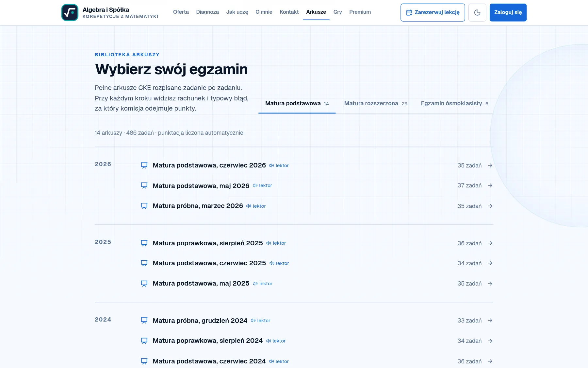Play lektor audio for maj 2025 matura
This screenshot has width=588, height=368.
[263, 284]
